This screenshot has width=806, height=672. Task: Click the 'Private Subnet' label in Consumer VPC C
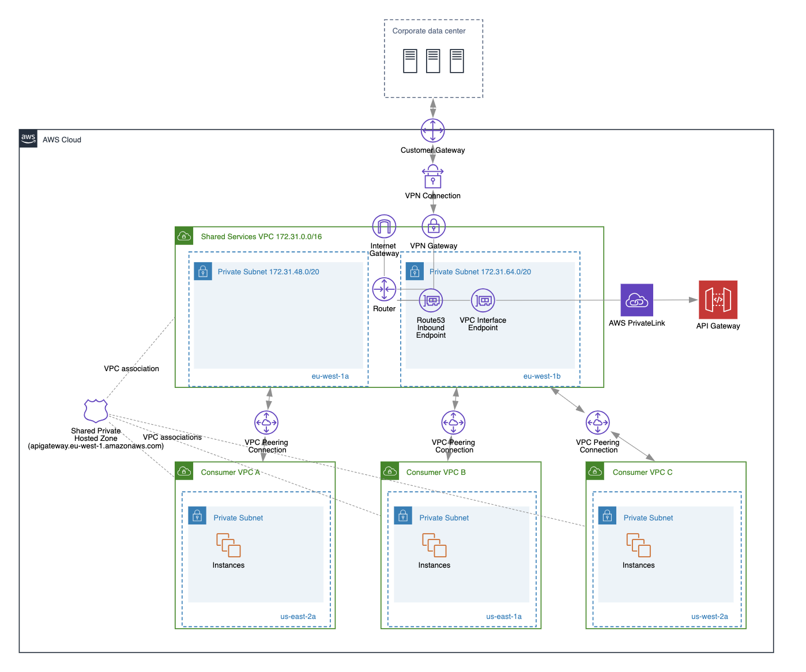648,518
